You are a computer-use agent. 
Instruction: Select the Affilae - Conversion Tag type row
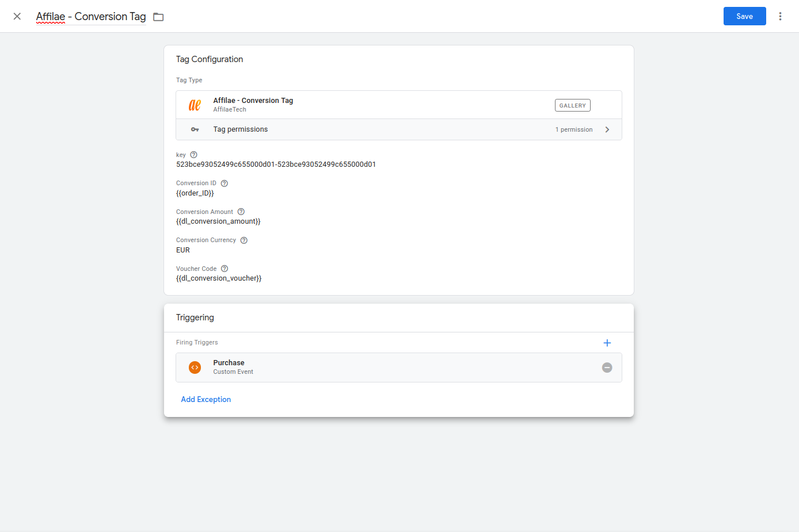pos(399,105)
